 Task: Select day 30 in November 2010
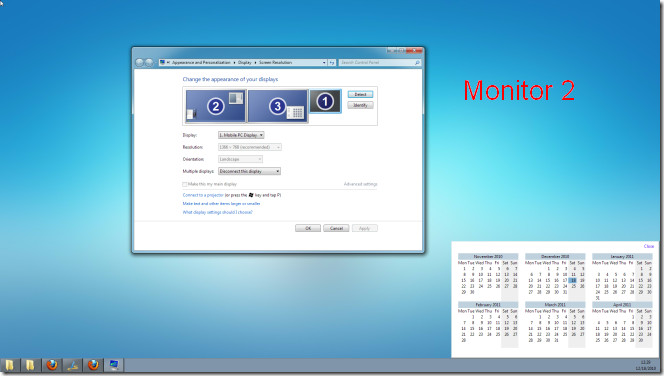coord(472,292)
